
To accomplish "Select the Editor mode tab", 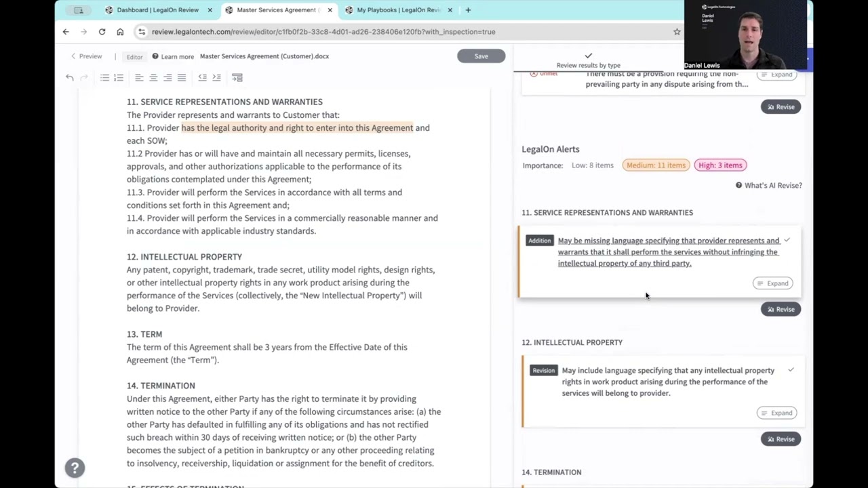I will (x=134, y=57).
